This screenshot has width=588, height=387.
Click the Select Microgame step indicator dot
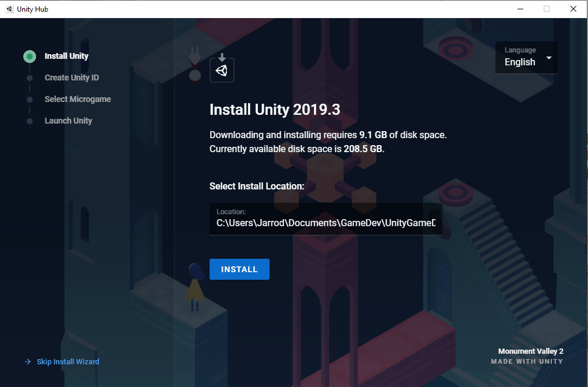pyautogui.click(x=29, y=99)
